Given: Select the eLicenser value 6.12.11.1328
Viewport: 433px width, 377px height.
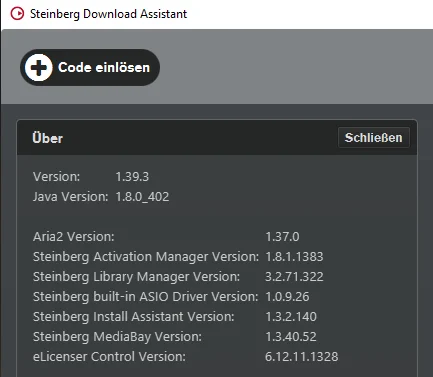Looking at the screenshot, I should click(x=302, y=357).
